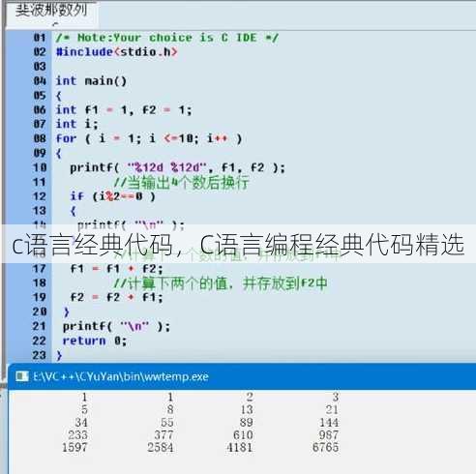The height and width of the screenshot is (474, 476).
Task: Click line number 17 in gutter
Action: point(40,268)
